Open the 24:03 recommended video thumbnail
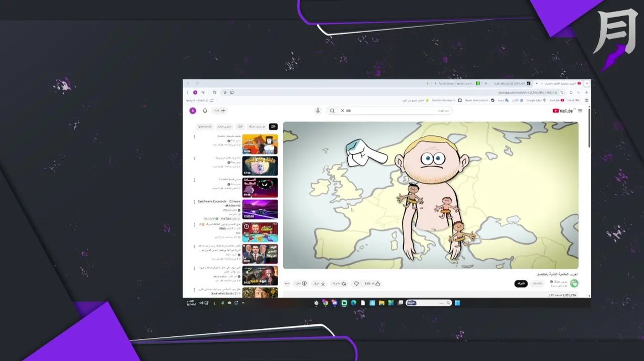The width and height of the screenshot is (644, 361). tap(260, 275)
